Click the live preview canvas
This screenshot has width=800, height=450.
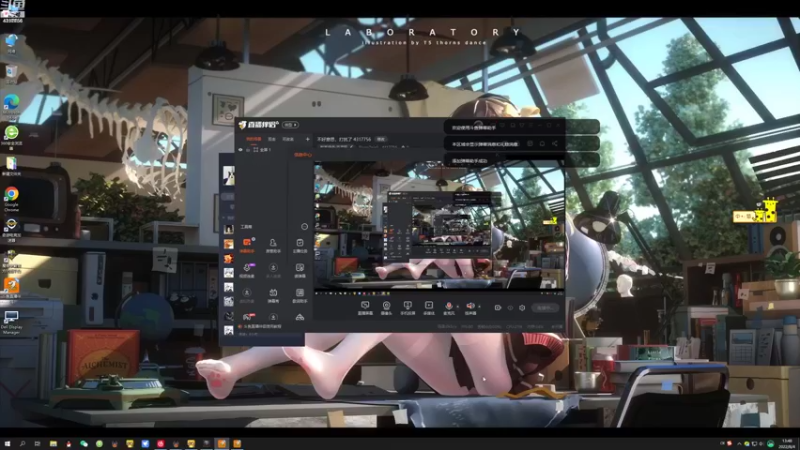tap(439, 227)
